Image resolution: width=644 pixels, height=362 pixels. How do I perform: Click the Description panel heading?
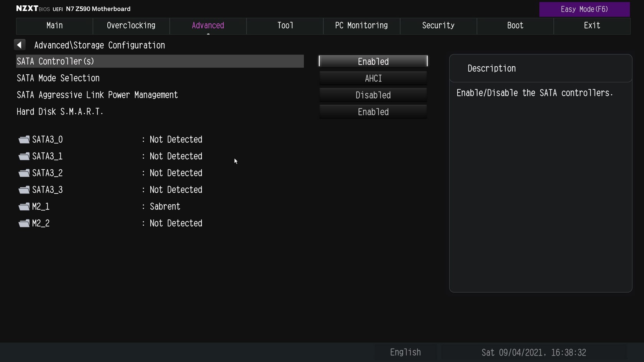491,69
